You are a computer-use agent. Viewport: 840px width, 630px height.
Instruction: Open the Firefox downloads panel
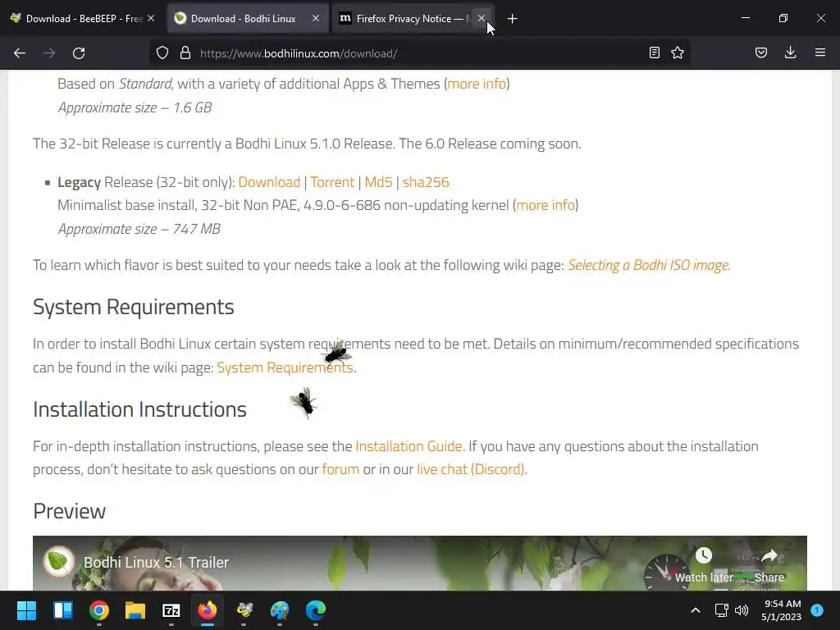pos(790,52)
